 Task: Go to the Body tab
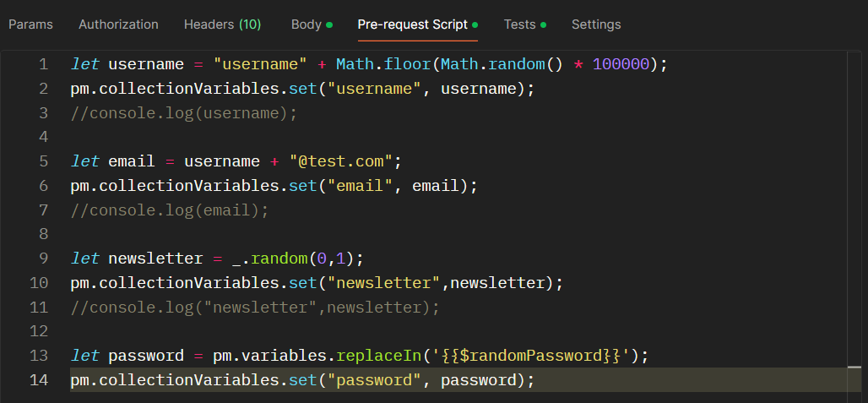[x=307, y=25]
